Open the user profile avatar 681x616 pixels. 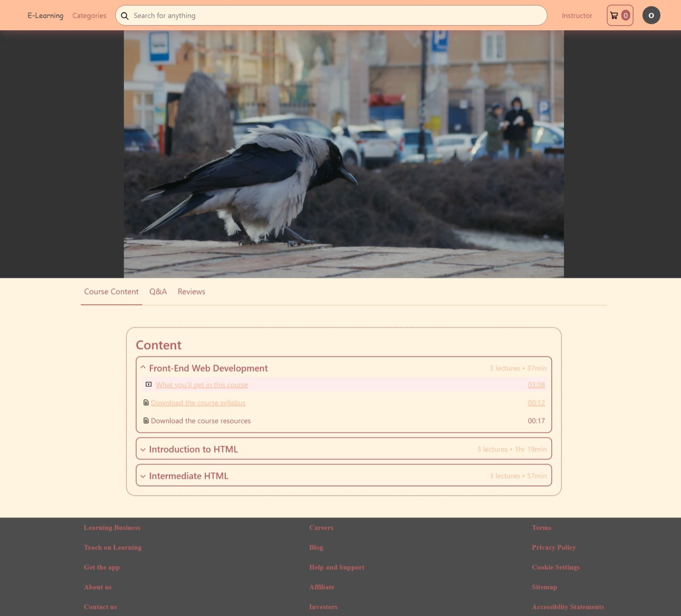651,16
